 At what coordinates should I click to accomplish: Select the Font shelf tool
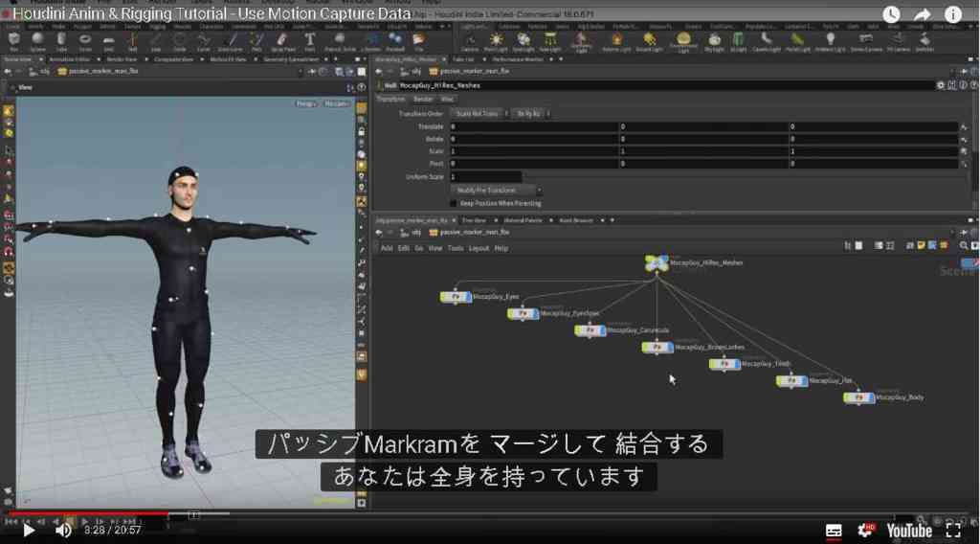[x=309, y=42]
